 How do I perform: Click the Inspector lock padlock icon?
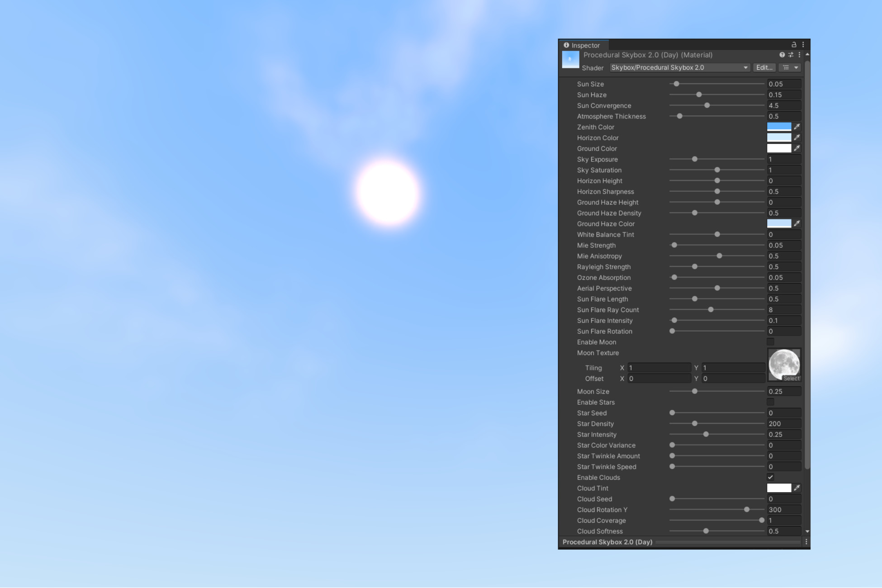click(x=793, y=44)
